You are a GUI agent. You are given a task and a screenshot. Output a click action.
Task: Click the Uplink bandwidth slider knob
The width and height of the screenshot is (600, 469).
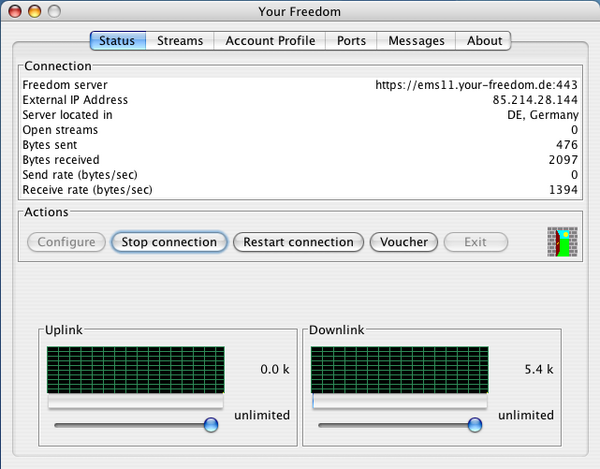211,425
